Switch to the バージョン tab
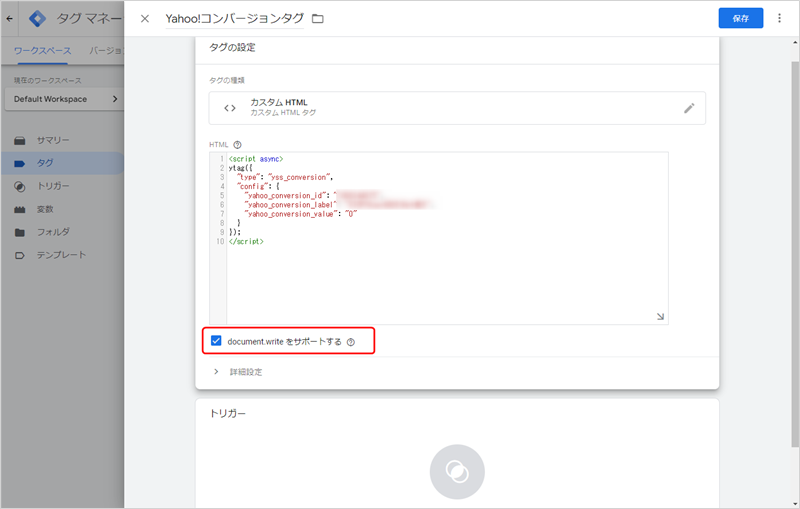Screen dimensions: 800x509 pyautogui.click(x=106, y=51)
